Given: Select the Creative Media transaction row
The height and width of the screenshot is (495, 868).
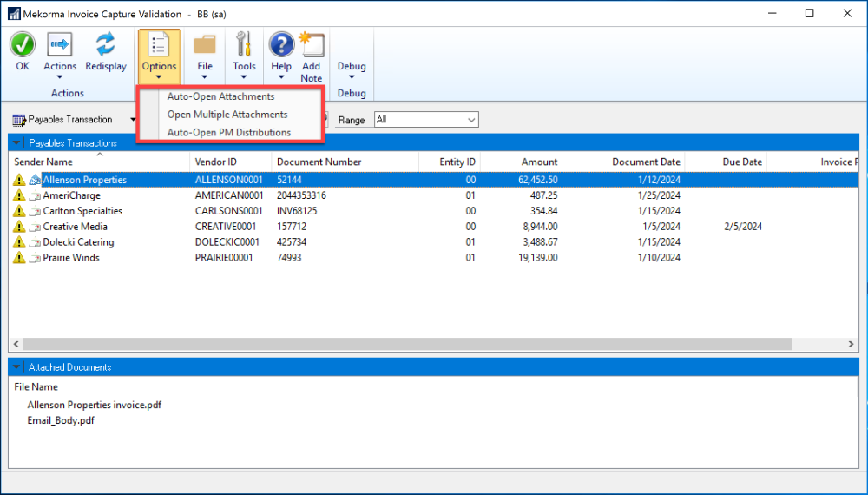Looking at the screenshot, I should click(x=76, y=227).
